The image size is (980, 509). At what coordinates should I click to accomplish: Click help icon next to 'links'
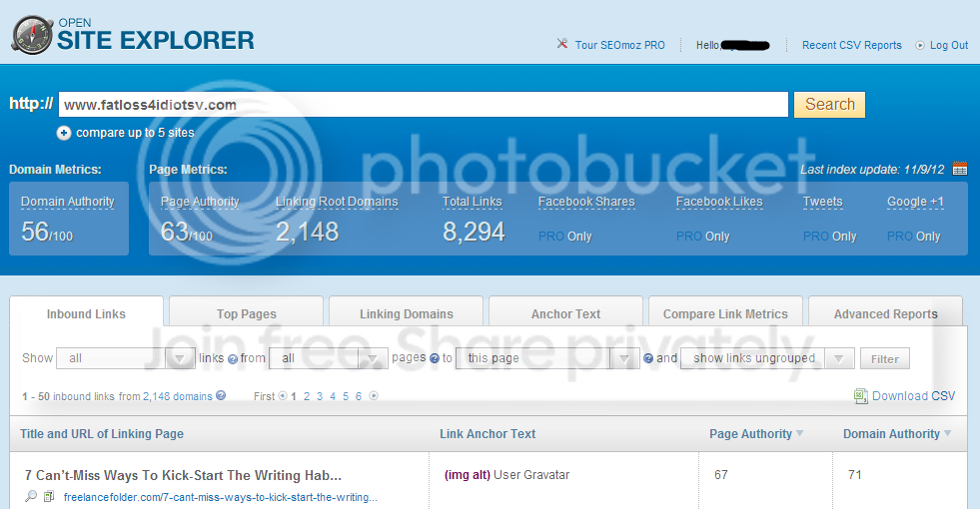(x=233, y=359)
